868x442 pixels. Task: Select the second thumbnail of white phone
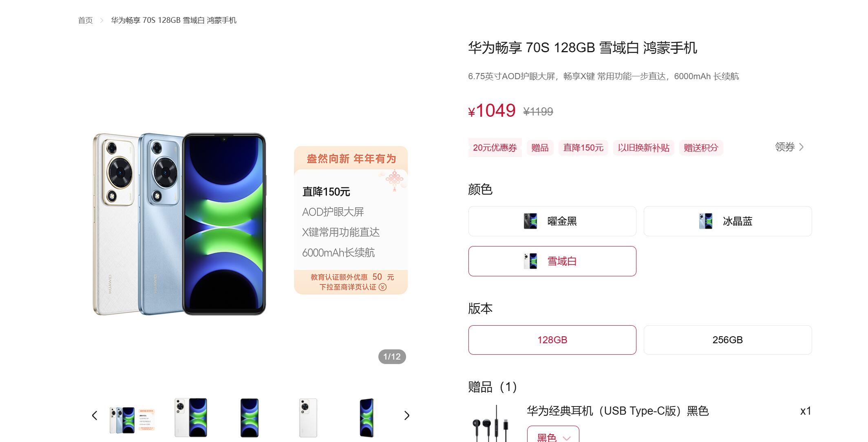pyautogui.click(x=190, y=418)
